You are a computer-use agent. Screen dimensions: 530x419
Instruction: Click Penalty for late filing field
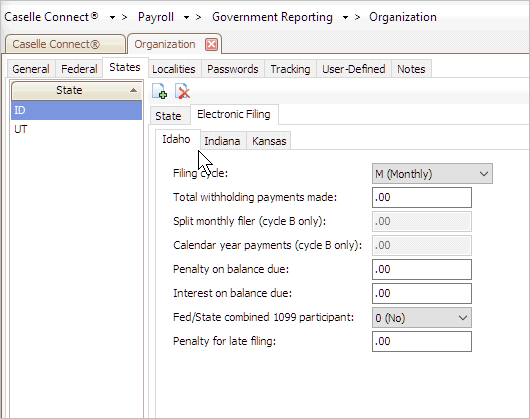(422, 341)
